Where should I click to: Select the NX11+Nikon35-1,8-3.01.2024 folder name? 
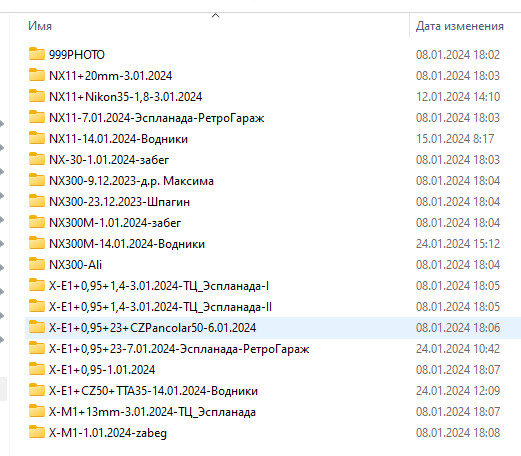click(x=126, y=97)
